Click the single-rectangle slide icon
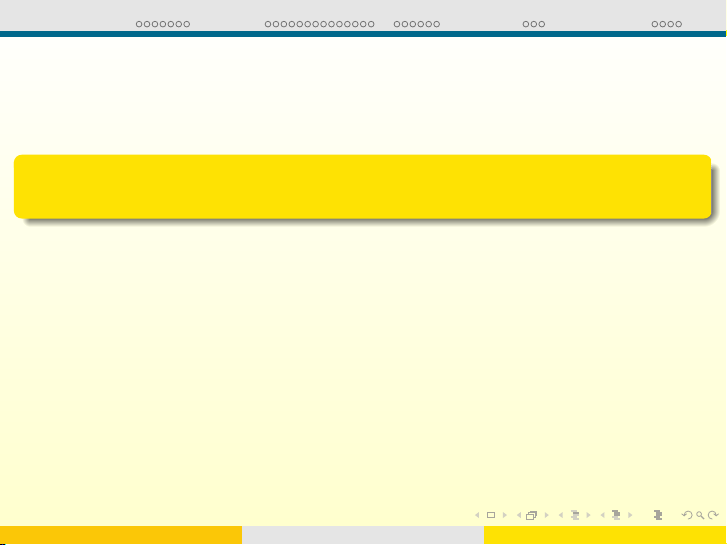This screenshot has width=727, height=545. click(x=490, y=515)
